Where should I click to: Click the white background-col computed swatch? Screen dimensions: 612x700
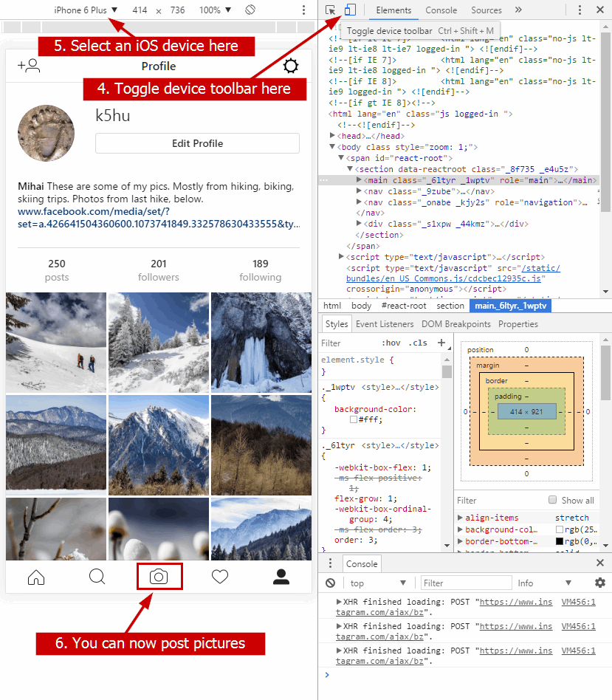pos(560,529)
